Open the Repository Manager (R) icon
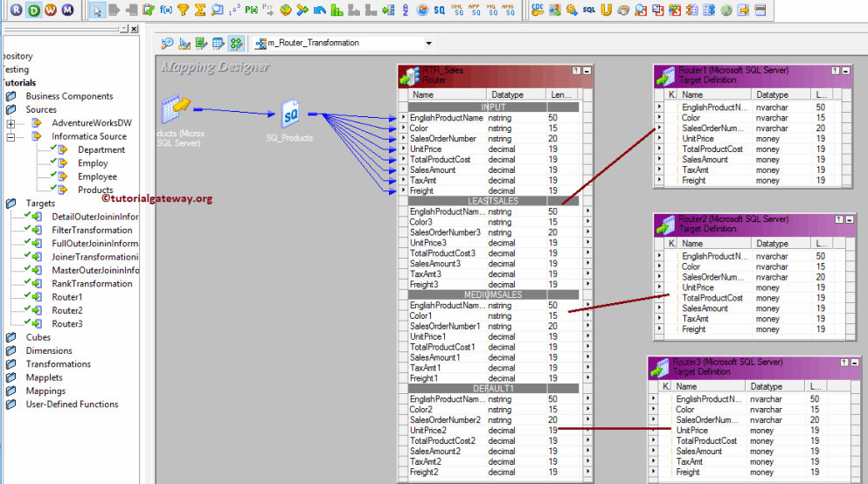Viewport: 868px width, 484px height. coord(17,10)
